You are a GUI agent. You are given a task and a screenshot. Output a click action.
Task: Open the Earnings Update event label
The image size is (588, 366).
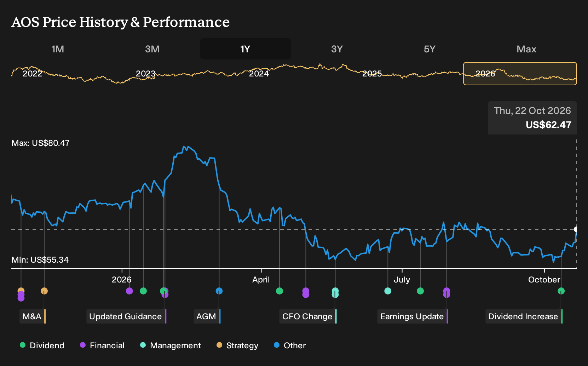coord(413,316)
